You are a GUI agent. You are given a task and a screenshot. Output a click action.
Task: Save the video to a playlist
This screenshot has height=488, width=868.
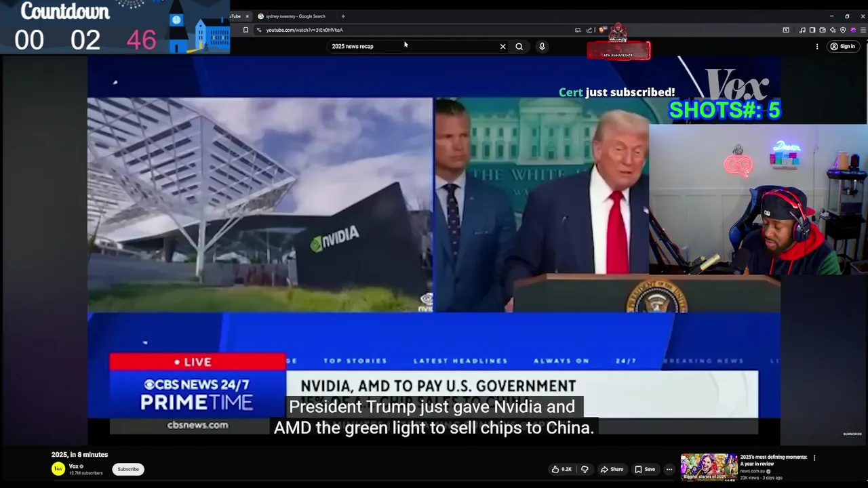pyautogui.click(x=645, y=469)
